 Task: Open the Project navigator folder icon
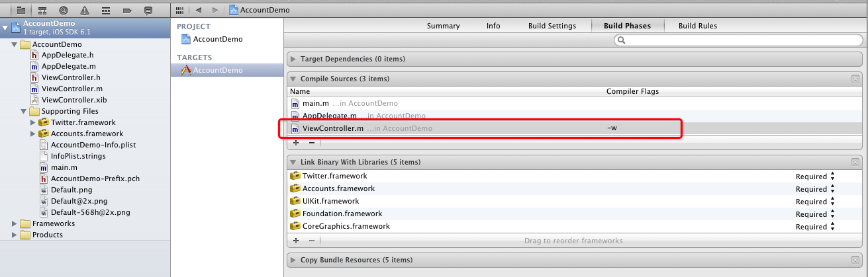point(21,10)
